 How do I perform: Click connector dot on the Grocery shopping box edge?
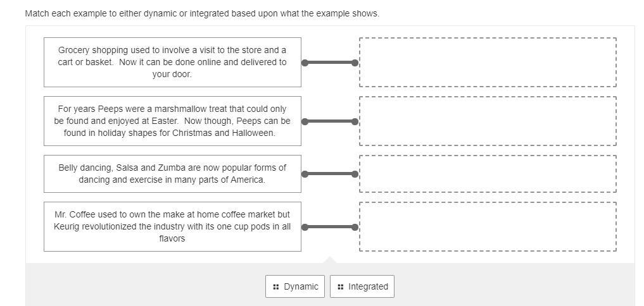[x=305, y=63]
